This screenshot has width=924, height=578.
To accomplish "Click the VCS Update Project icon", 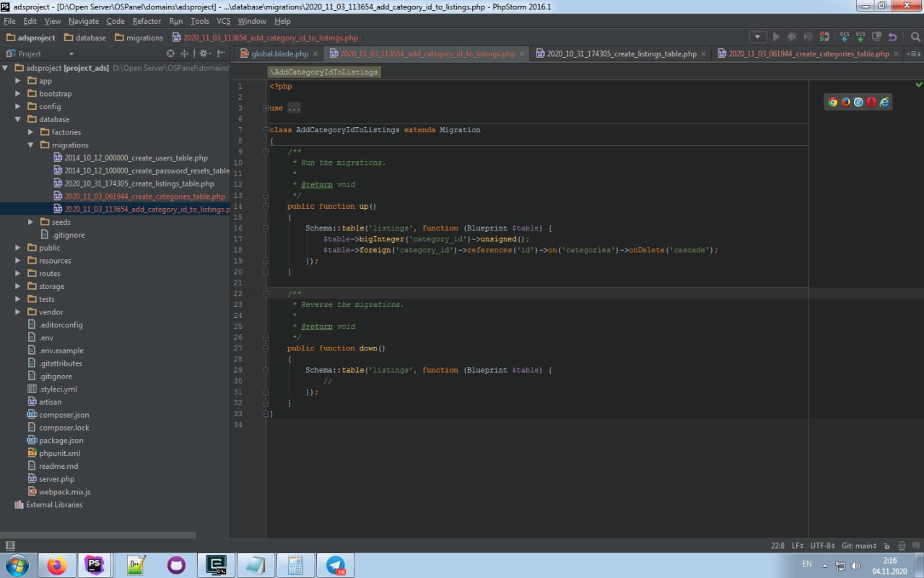I will tap(844, 37).
